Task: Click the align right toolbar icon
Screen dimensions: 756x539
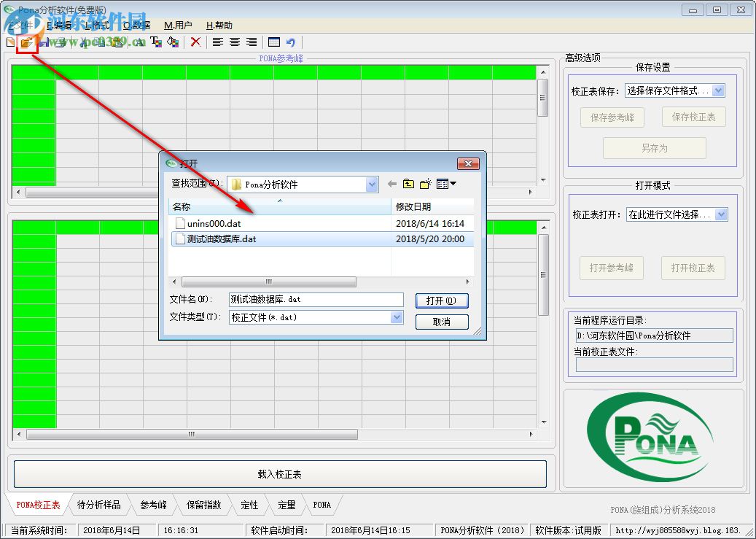Action: point(252,42)
